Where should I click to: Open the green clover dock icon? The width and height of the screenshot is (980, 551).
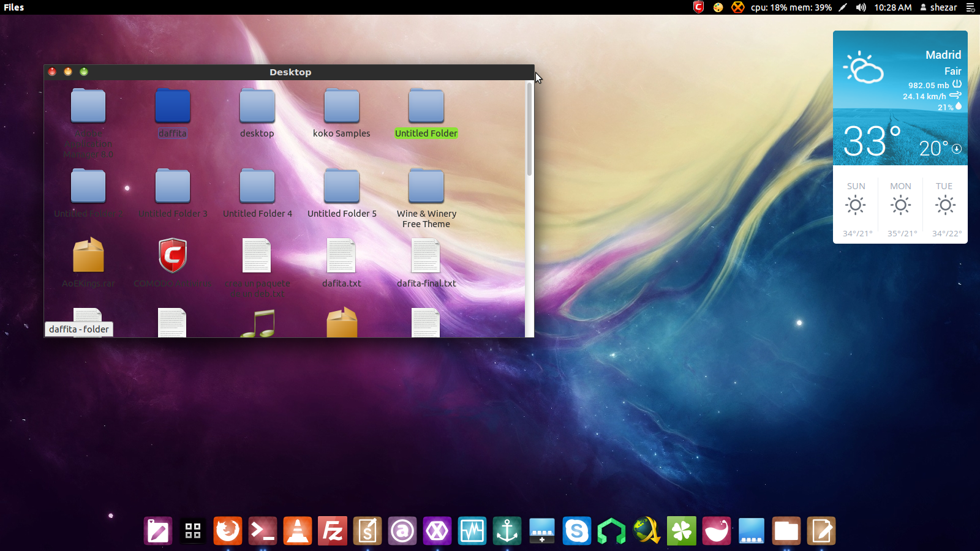[x=682, y=531]
